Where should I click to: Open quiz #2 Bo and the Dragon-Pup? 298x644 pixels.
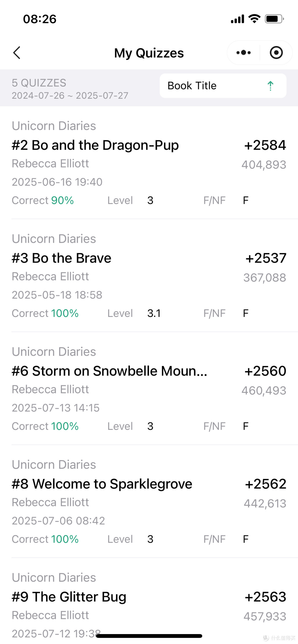tap(149, 163)
